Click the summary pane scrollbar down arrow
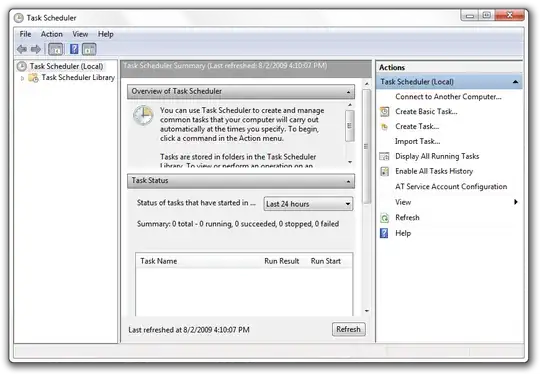Screen dimensions: 540x374 367,311
